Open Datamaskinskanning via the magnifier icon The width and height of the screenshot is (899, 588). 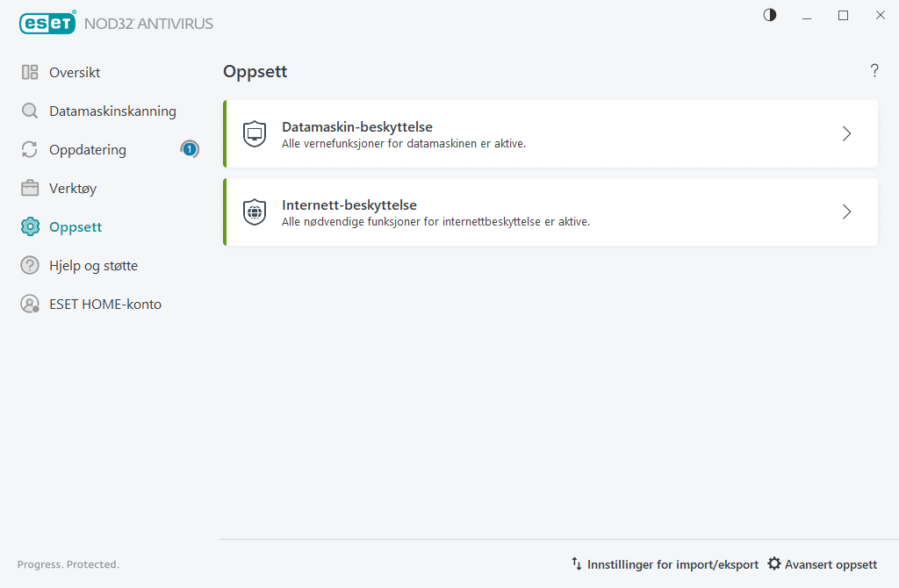click(x=30, y=111)
